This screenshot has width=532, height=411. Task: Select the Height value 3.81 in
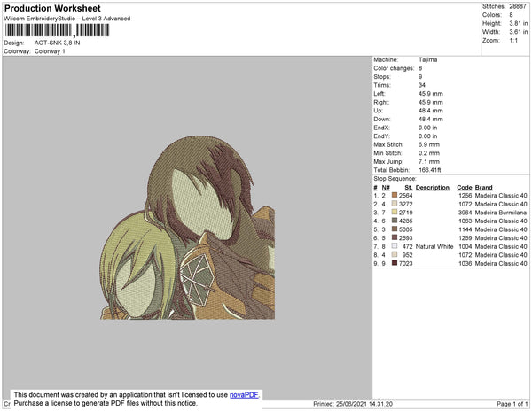(x=518, y=23)
